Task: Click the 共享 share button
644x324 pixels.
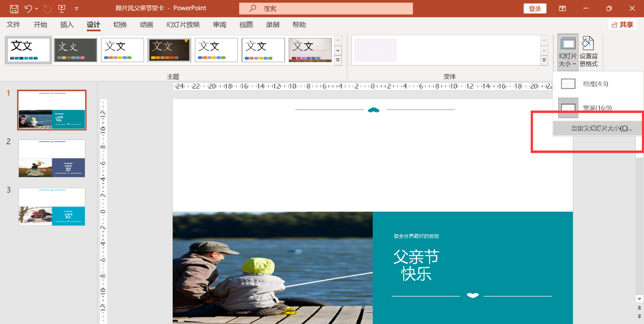Action: tap(623, 25)
